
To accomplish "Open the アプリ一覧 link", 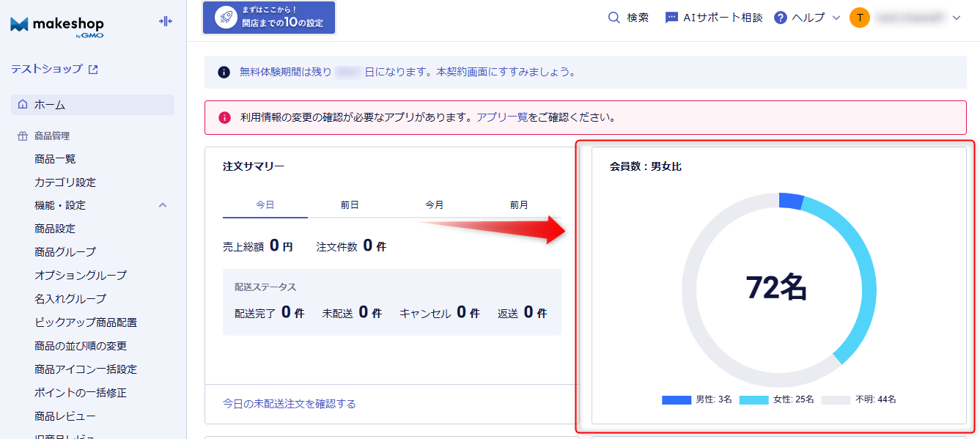I will tap(502, 117).
